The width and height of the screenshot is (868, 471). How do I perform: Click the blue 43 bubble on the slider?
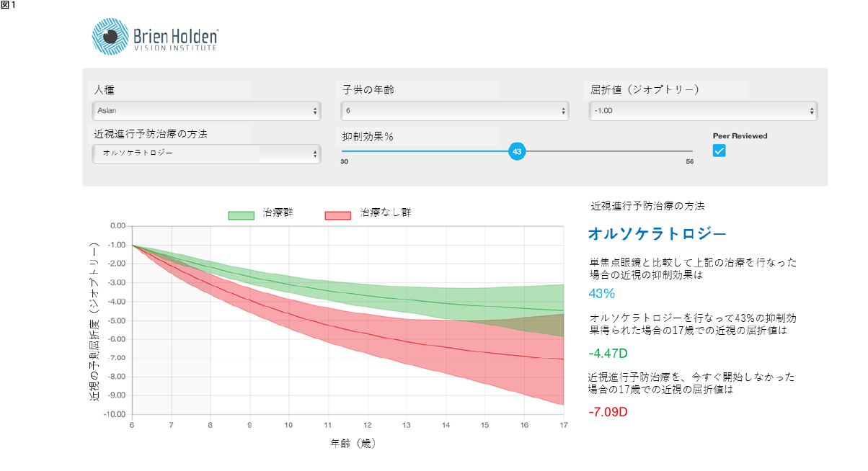coord(517,151)
